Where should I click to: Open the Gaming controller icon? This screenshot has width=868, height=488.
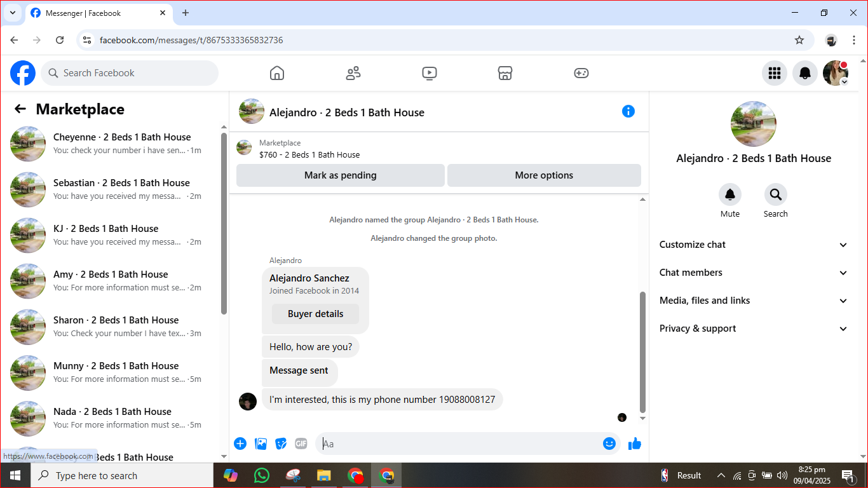tap(581, 73)
